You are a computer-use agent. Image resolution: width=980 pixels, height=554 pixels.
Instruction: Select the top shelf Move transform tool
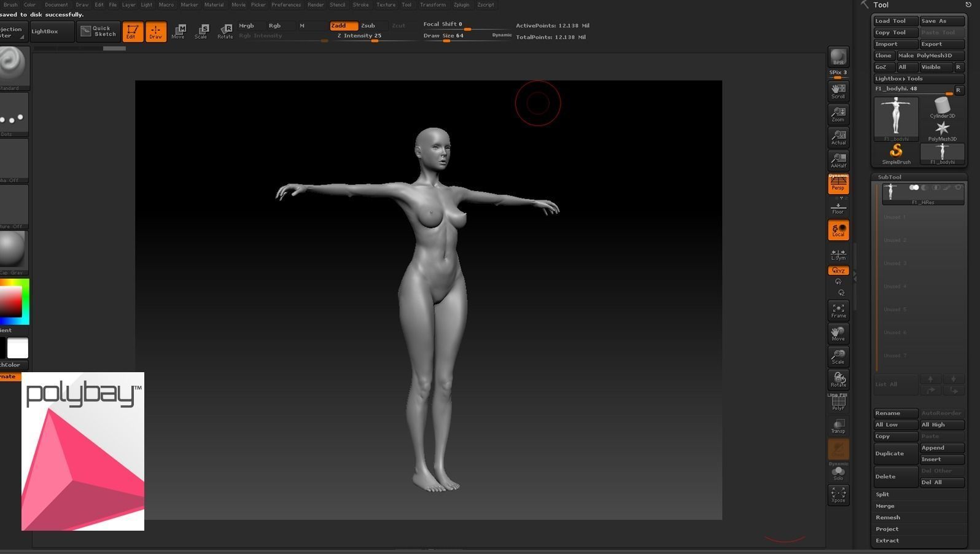tap(178, 31)
